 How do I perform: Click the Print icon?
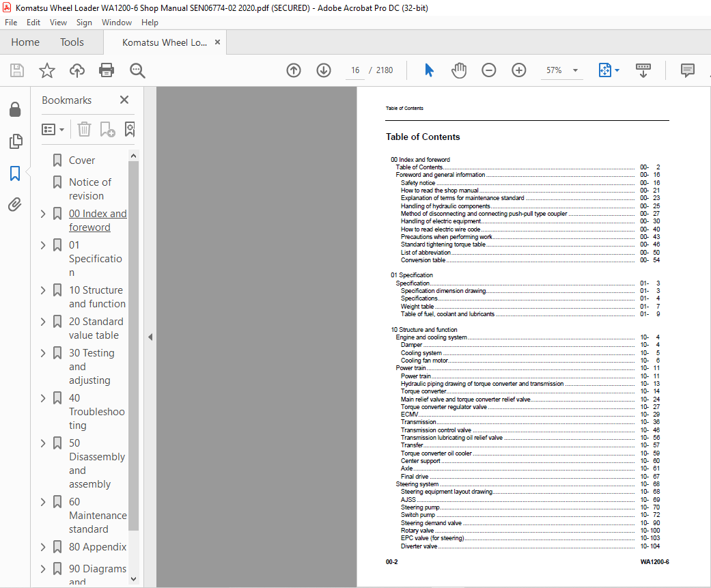click(x=107, y=70)
